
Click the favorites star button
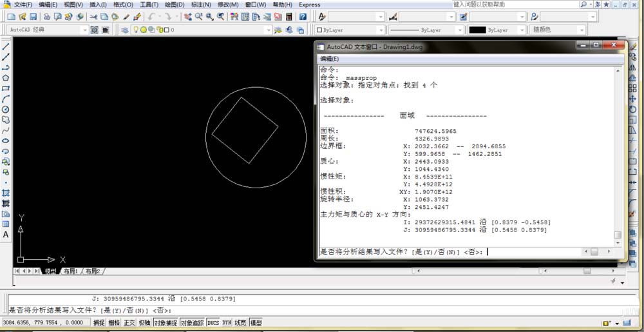click(x=606, y=5)
